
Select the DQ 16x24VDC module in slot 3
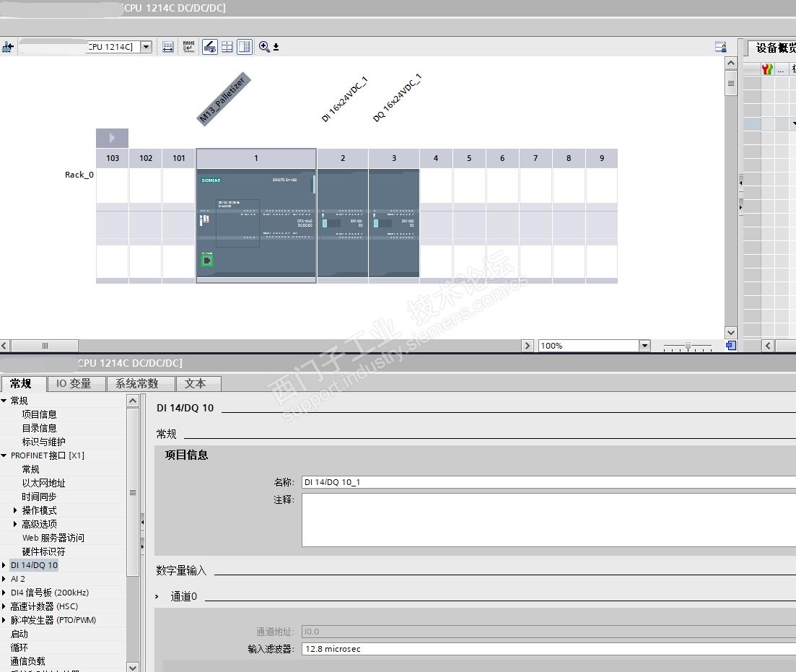pos(394,224)
